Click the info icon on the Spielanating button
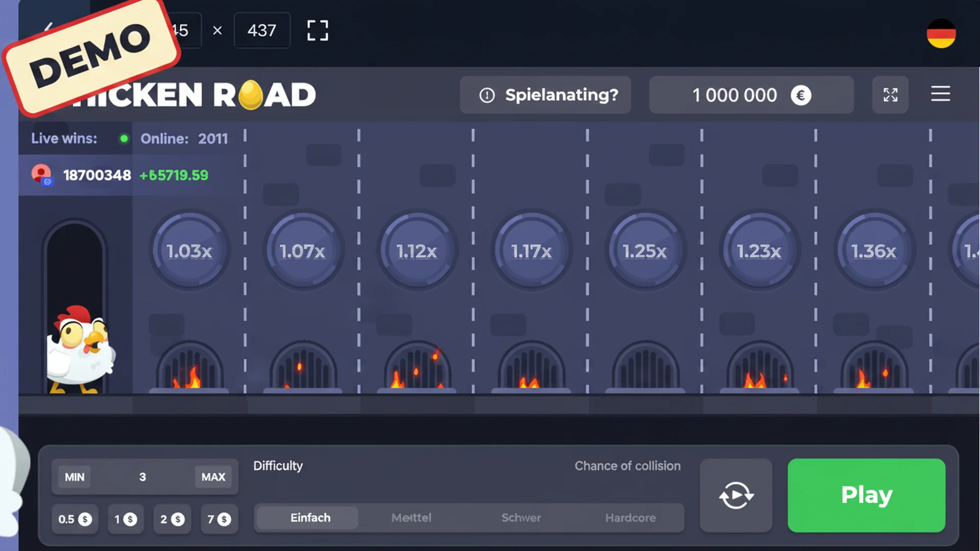The width and height of the screenshot is (980, 551). tap(486, 95)
